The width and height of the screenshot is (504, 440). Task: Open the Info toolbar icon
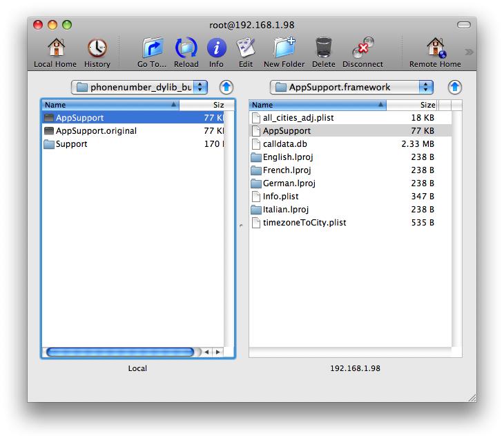tap(216, 48)
